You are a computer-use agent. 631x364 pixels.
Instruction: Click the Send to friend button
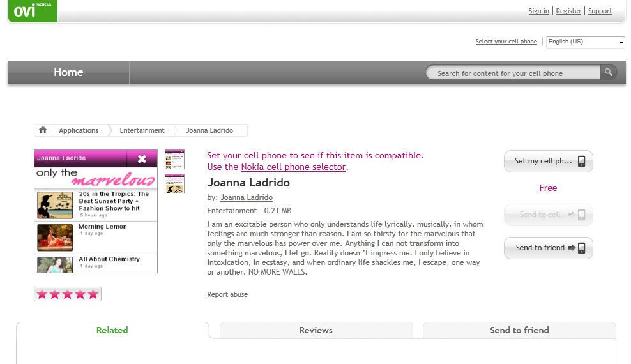click(x=548, y=248)
